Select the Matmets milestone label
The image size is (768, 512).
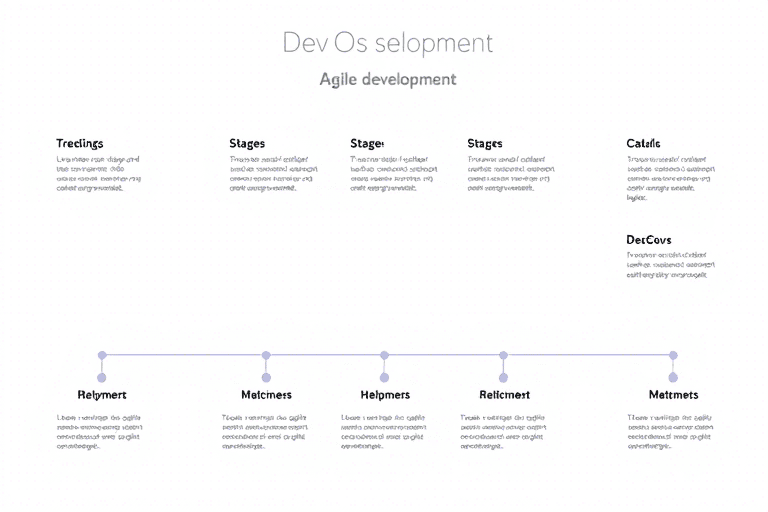coord(673,395)
